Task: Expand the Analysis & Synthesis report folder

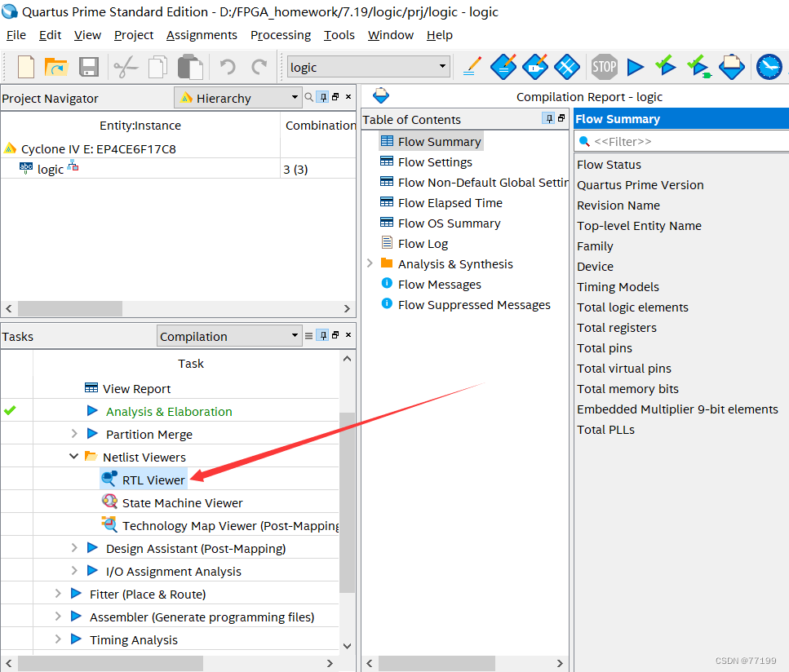Action: click(x=370, y=263)
